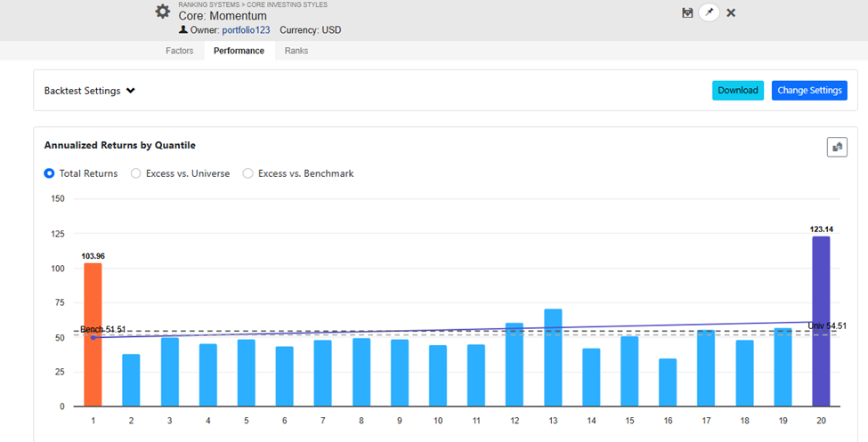
Task: Switch to the Factors tab
Action: (x=179, y=51)
